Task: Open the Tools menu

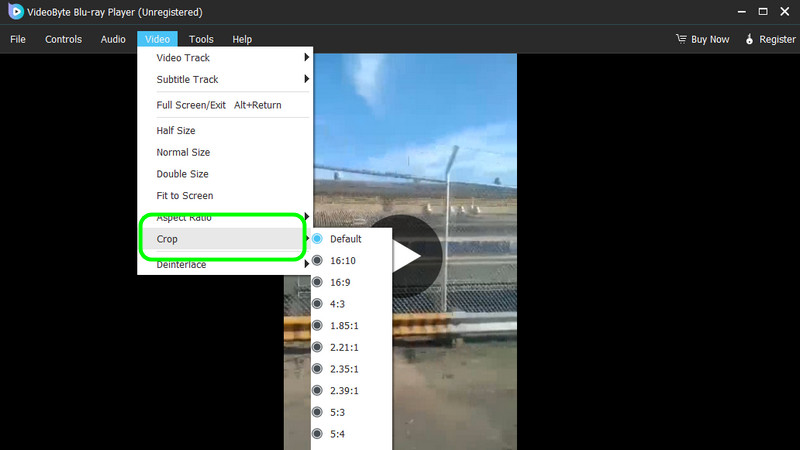Action: coord(201,39)
